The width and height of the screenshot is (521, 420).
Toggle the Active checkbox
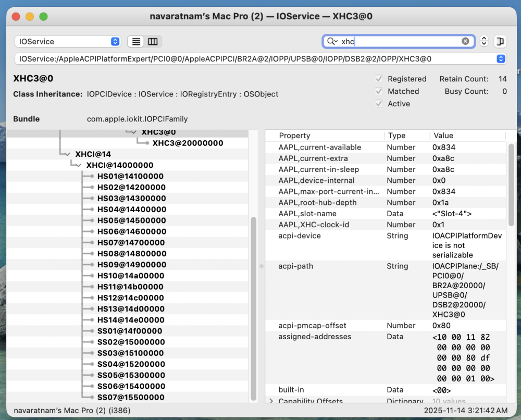tap(379, 104)
